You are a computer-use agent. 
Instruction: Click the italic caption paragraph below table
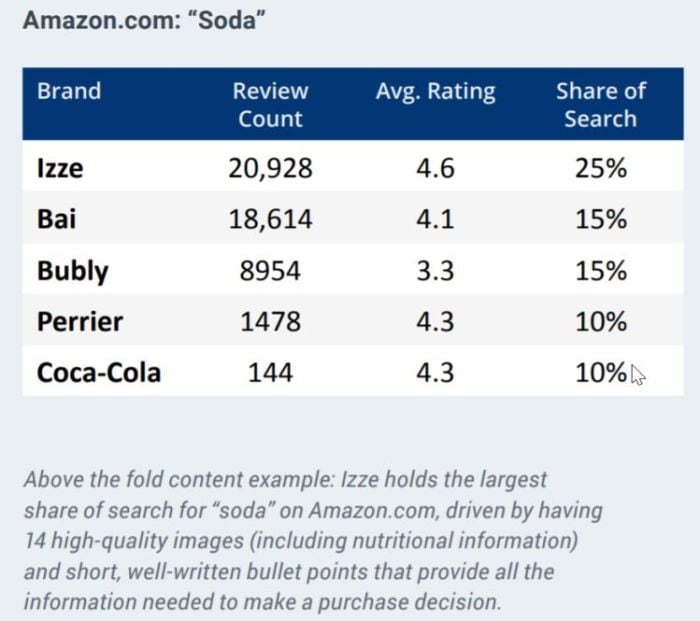click(x=313, y=540)
